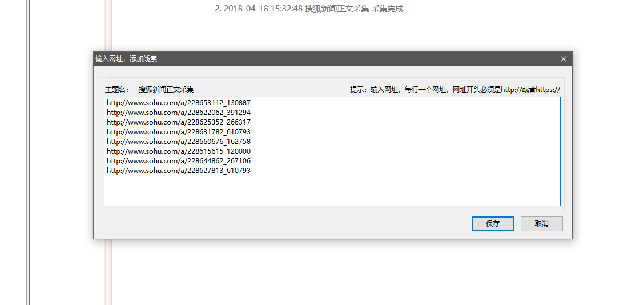Image resolution: width=644 pixels, height=305 pixels.
Task: Select URL line ending 228653112_130887
Action: (x=179, y=102)
